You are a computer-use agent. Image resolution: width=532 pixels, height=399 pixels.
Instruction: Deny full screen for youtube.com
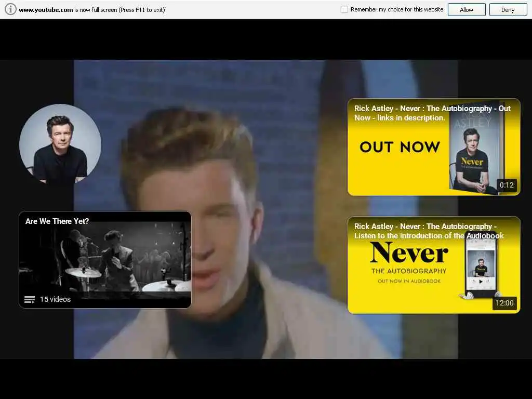[x=508, y=10]
